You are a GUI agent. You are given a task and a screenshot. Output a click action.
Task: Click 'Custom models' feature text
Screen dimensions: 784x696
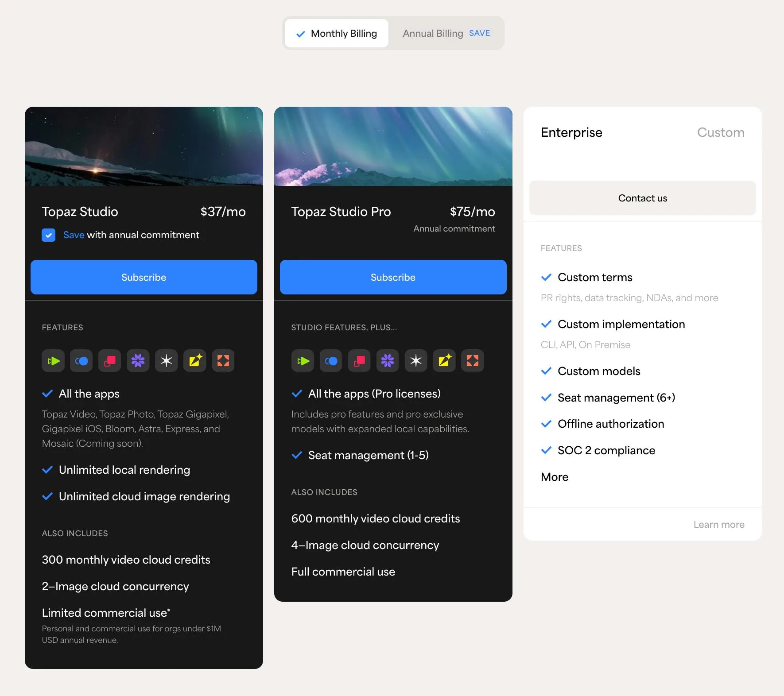coord(599,371)
